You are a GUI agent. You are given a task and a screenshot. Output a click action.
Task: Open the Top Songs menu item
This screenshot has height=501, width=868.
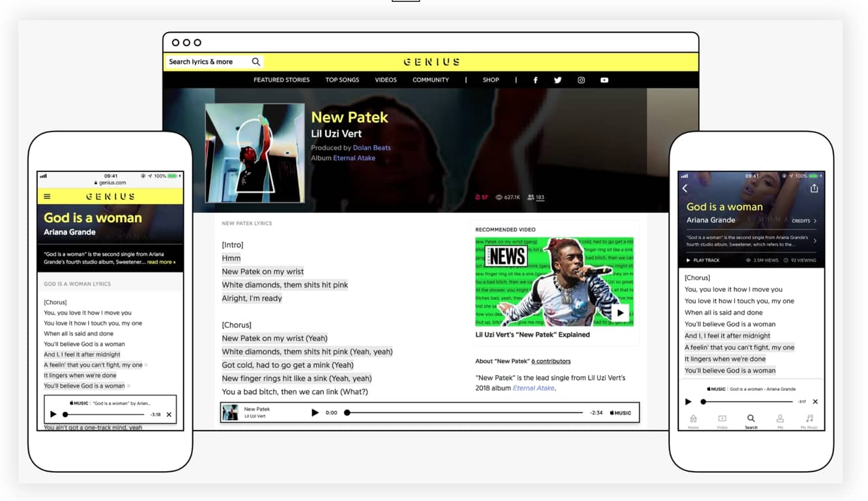(x=342, y=80)
